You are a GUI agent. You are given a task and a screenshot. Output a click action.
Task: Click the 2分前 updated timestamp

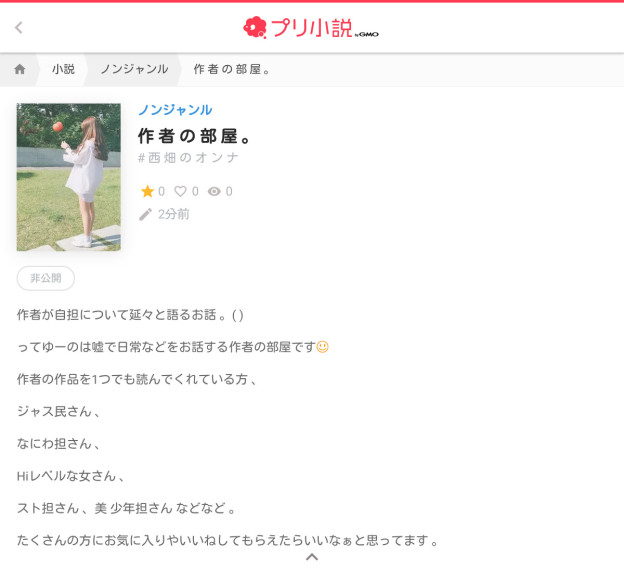pyautogui.click(x=174, y=214)
